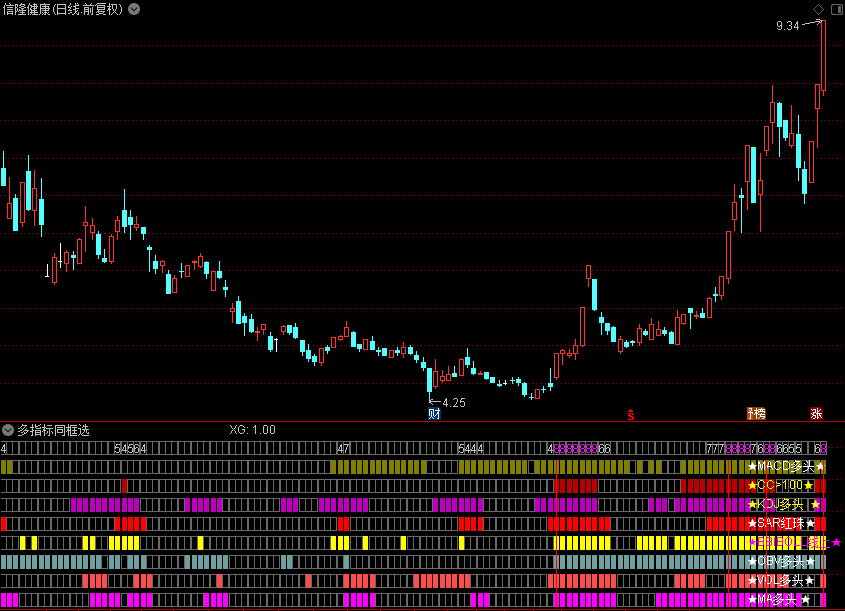Viewport: 845px width, 611px height.
Task: Click the XG: 1.00 value label
Action: (252, 430)
